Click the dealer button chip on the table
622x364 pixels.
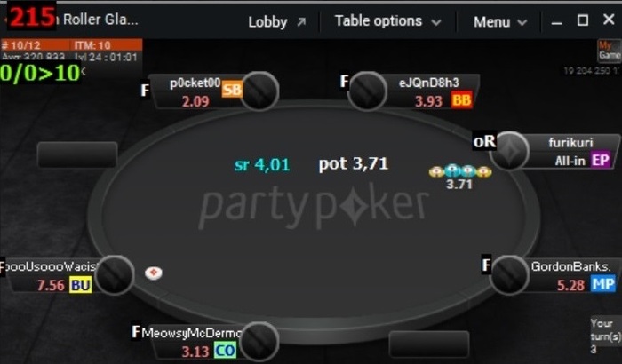(154, 273)
